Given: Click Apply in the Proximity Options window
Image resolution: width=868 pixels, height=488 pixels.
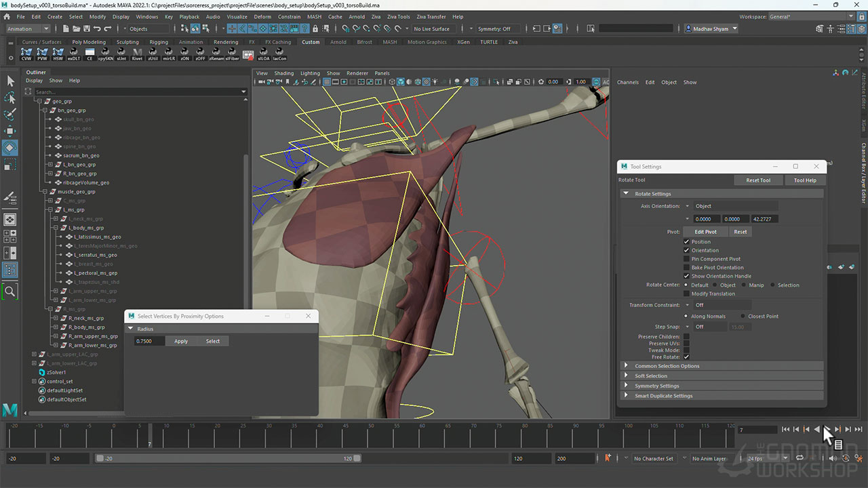Looking at the screenshot, I should click(181, 341).
